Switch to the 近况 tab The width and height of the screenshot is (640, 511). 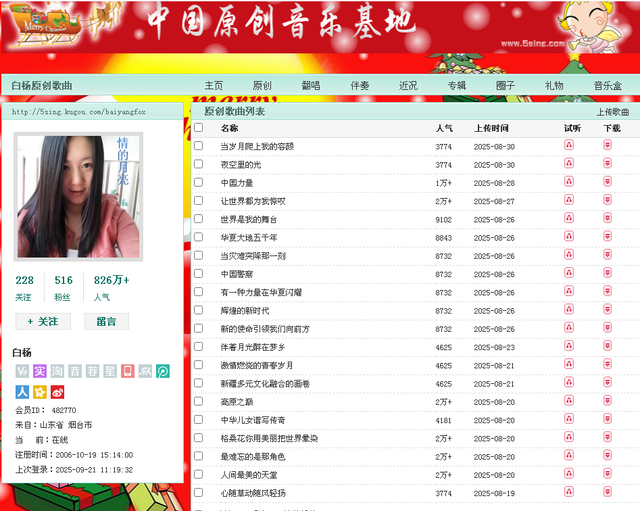tap(408, 85)
